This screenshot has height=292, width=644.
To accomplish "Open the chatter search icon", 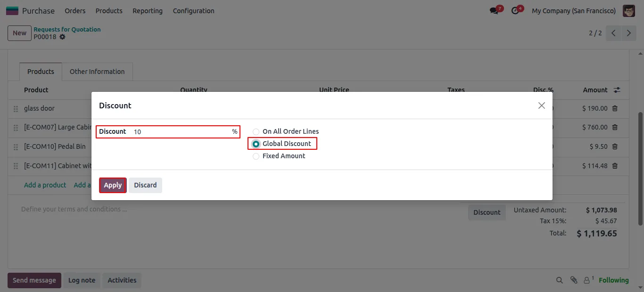I will (559, 280).
